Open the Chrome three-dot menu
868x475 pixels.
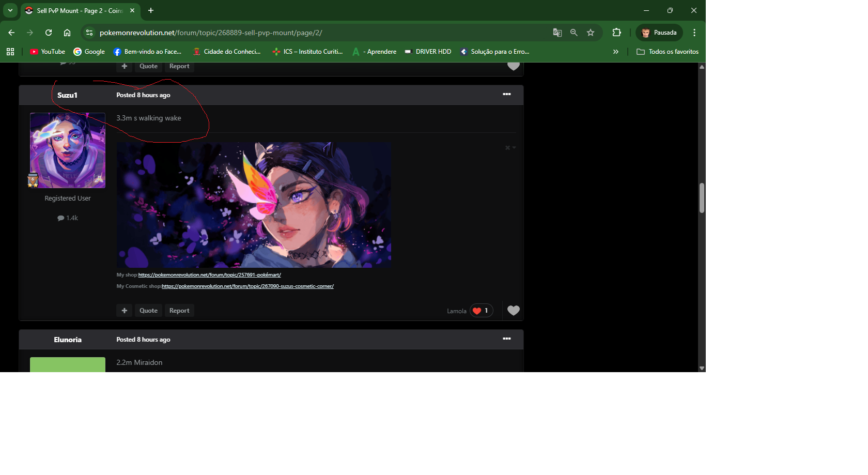[694, 33]
